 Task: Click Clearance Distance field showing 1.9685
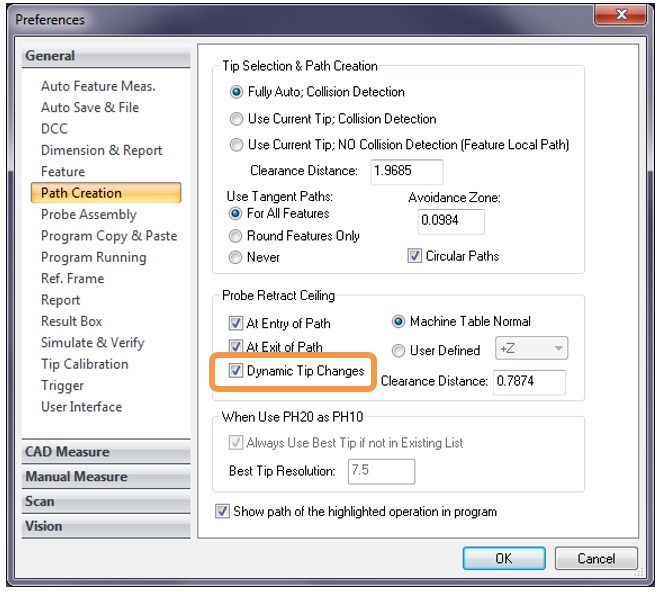pyautogui.click(x=406, y=171)
